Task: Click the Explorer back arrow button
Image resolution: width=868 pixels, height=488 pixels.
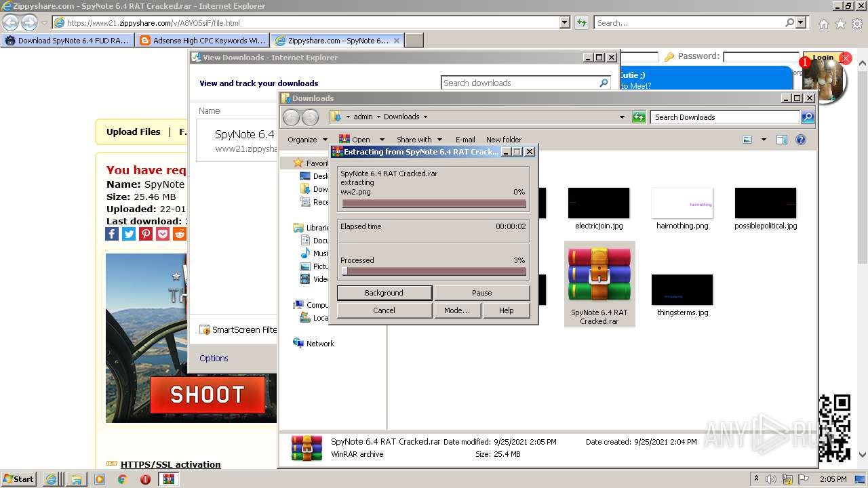Action: (291, 117)
